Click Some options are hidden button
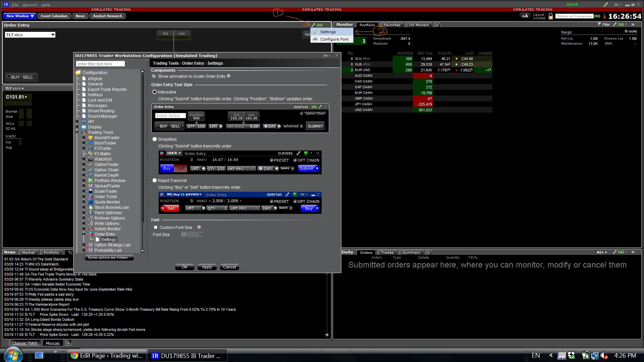 tap(109, 258)
